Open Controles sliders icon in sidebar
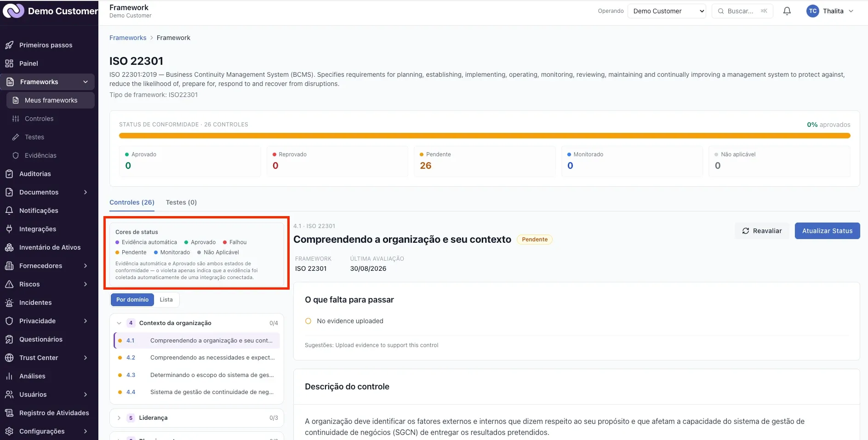The width and height of the screenshot is (868, 440). 16,119
